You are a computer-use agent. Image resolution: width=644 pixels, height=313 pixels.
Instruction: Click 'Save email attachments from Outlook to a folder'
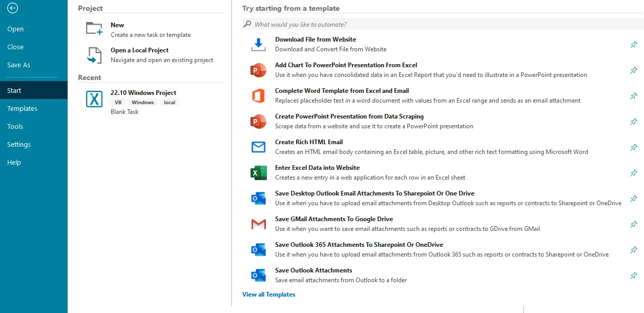[x=341, y=280]
